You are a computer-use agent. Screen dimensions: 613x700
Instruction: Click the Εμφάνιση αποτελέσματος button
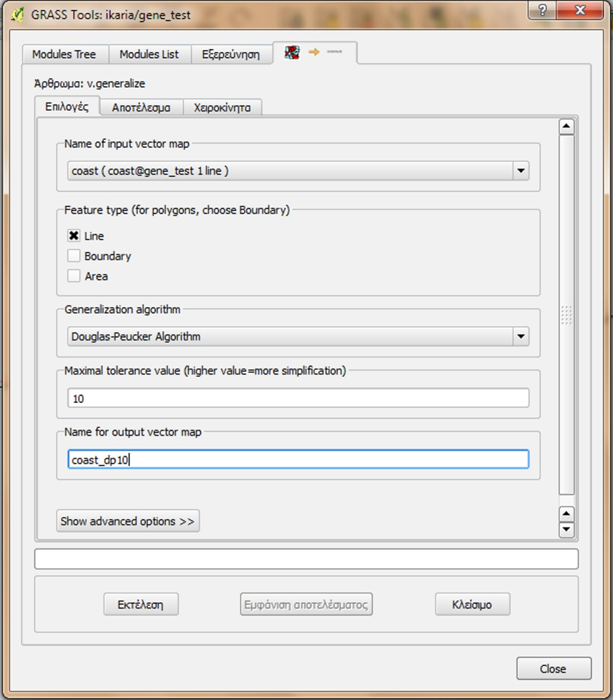306,605
